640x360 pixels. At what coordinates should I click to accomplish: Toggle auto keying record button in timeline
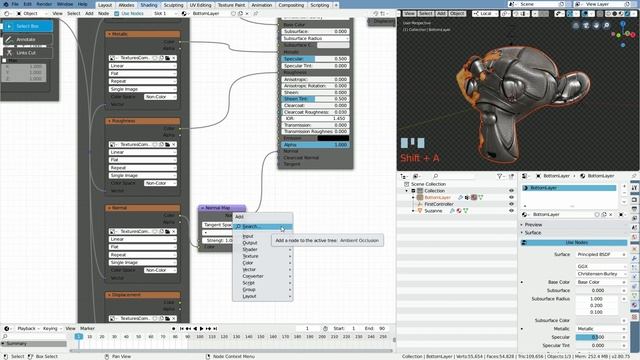coord(173,329)
